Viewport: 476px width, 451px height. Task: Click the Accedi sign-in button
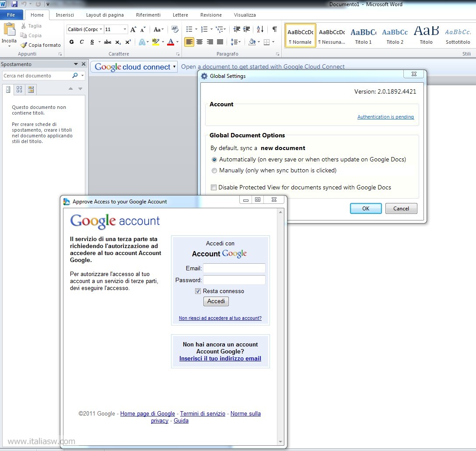click(216, 301)
